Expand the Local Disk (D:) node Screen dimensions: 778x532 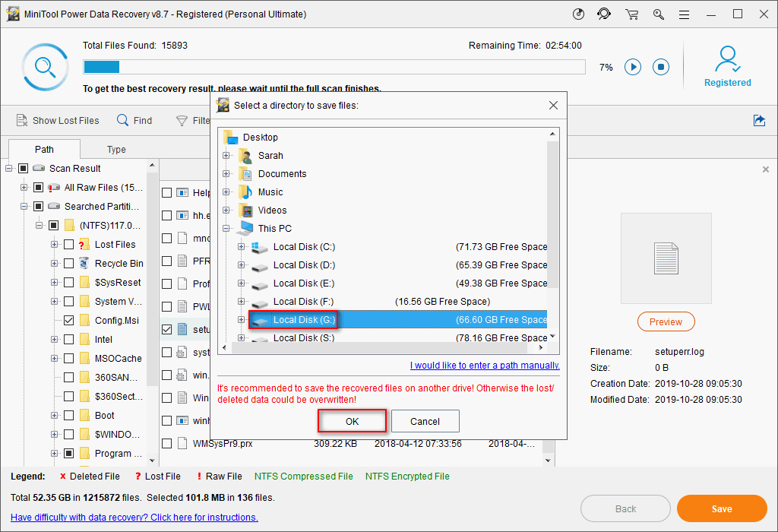241,265
